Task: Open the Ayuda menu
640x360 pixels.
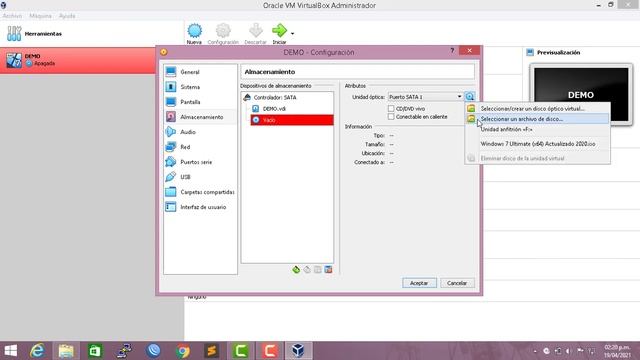Action: [67, 16]
